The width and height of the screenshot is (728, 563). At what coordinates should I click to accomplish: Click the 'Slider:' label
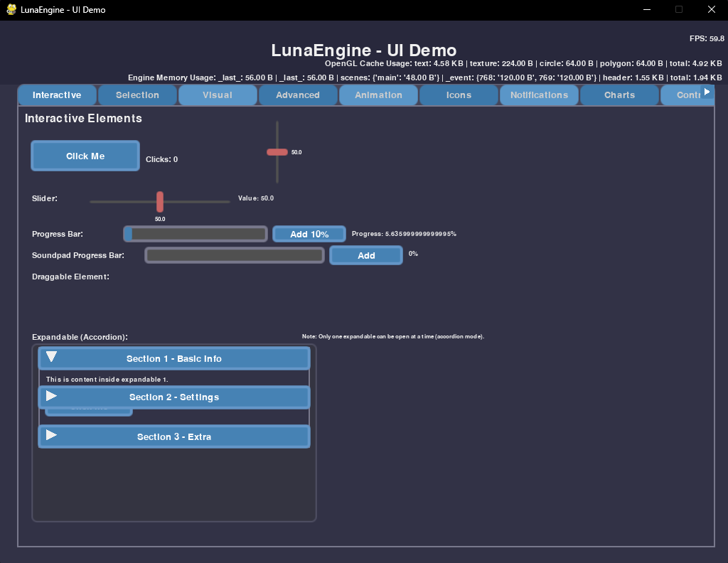[45, 198]
